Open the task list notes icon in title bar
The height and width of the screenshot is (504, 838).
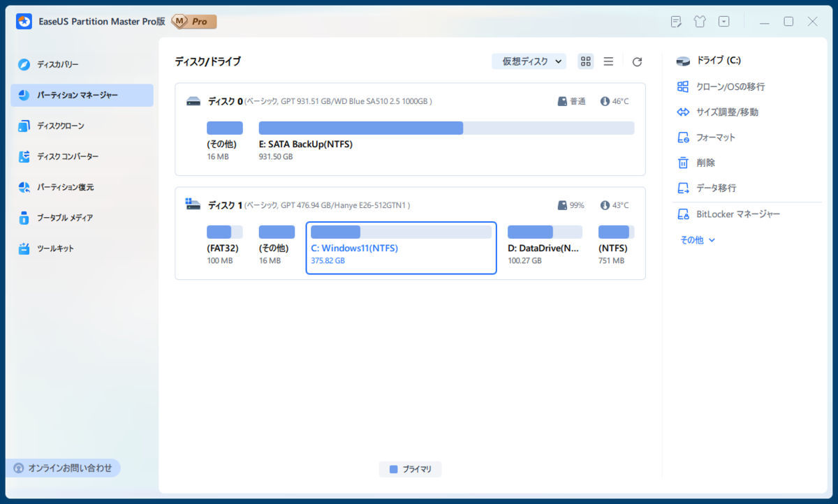pos(676,22)
